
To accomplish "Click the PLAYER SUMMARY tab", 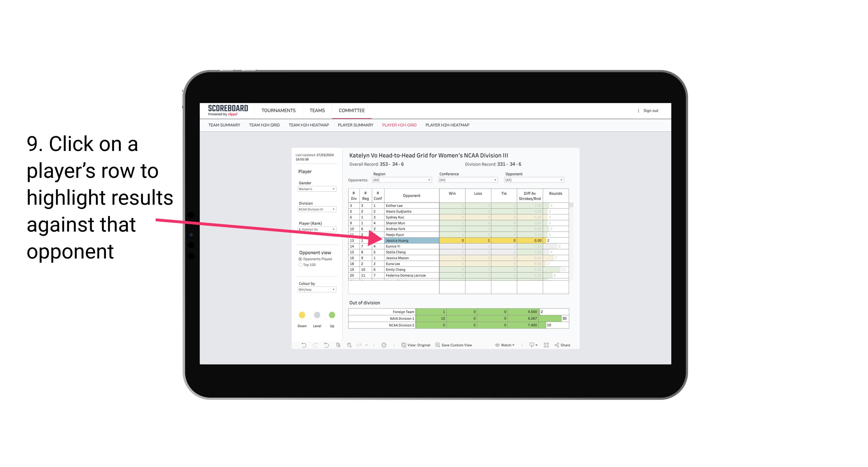I will click(x=355, y=125).
